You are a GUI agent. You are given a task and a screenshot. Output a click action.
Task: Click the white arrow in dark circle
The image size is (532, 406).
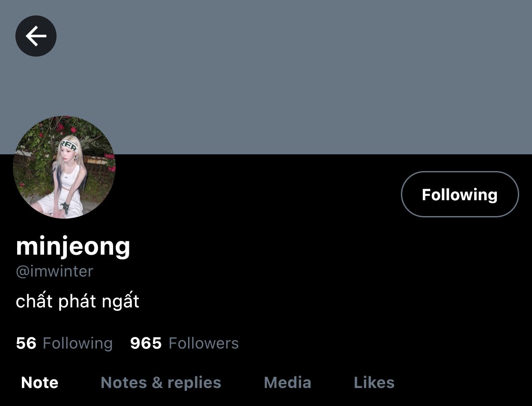(x=36, y=36)
